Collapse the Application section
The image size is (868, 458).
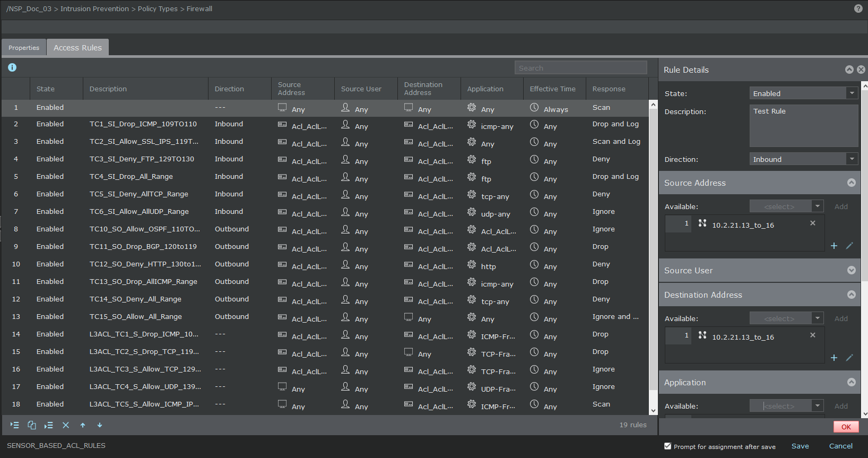(852, 382)
